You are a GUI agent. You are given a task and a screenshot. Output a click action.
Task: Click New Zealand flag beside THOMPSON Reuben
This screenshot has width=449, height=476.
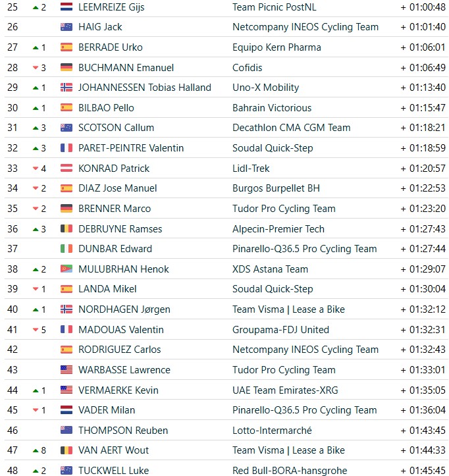(66, 430)
